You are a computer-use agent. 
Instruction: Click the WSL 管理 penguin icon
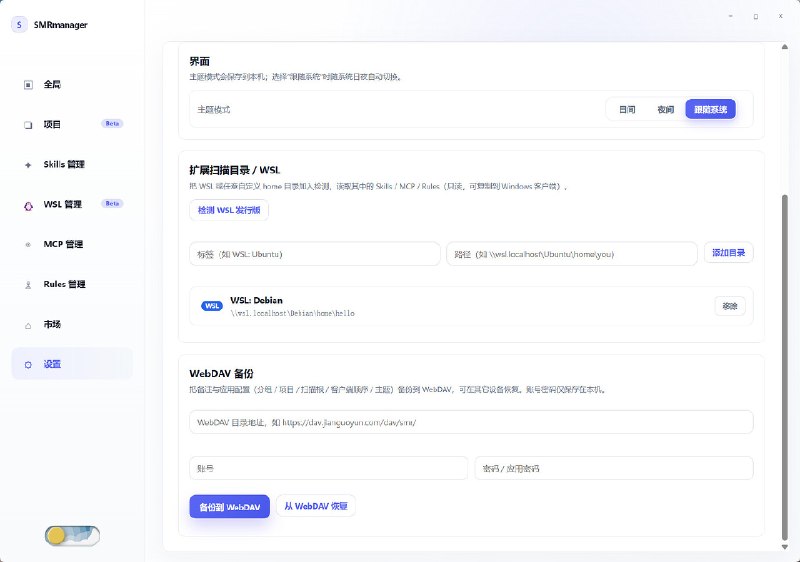pyautogui.click(x=28, y=205)
